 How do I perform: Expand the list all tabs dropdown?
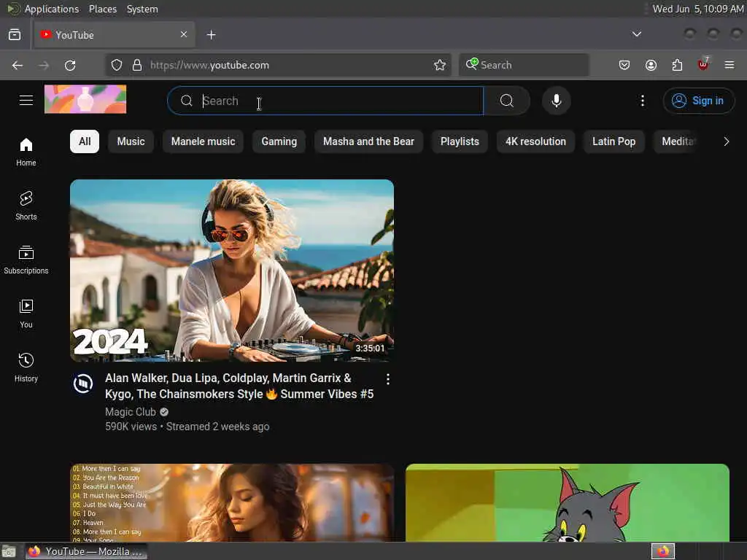pos(636,34)
